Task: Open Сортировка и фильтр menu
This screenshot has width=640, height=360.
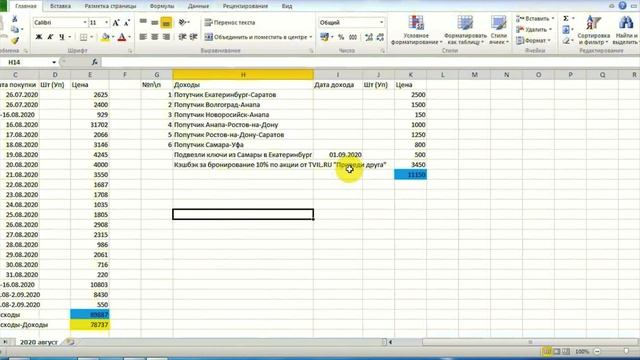Action: coord(594,30)
